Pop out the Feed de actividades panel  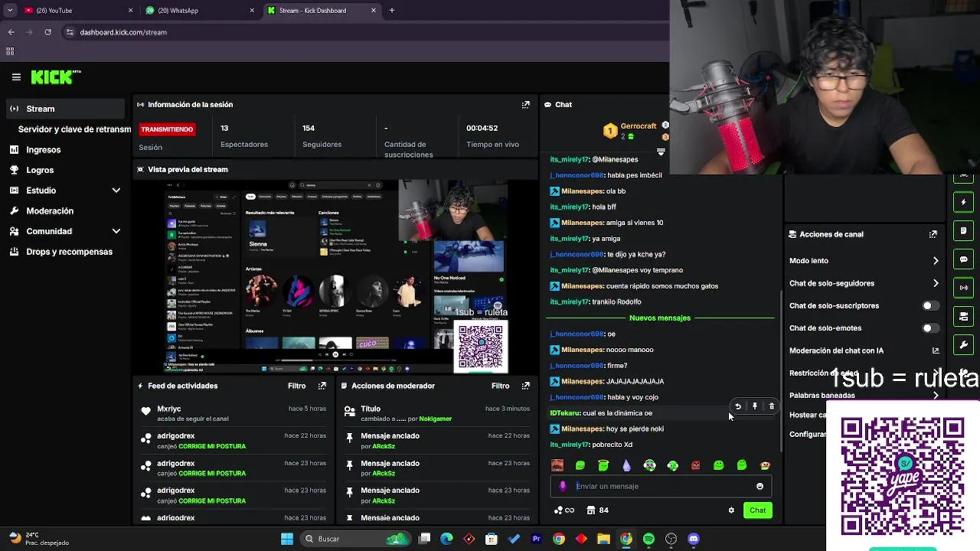point(322,386)
